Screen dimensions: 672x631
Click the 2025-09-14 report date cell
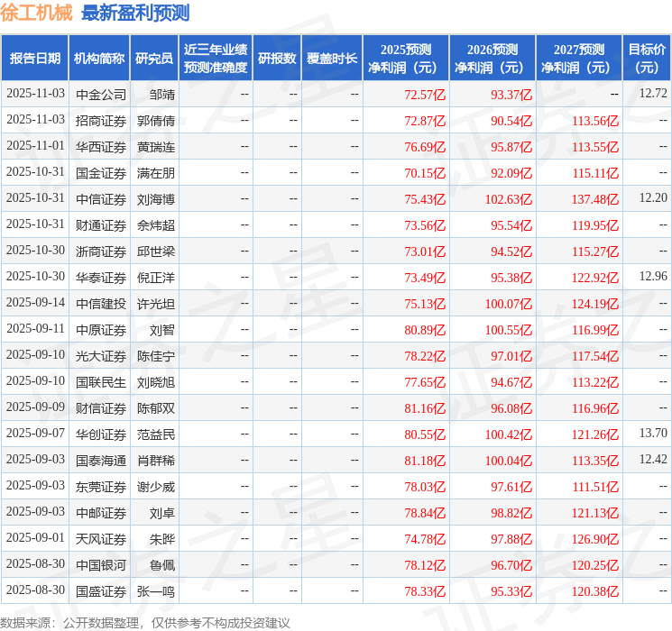pos(35,303)
